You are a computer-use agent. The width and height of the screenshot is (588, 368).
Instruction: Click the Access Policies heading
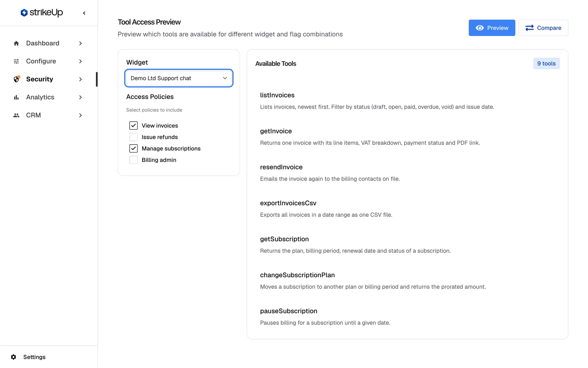click(150, 97)
